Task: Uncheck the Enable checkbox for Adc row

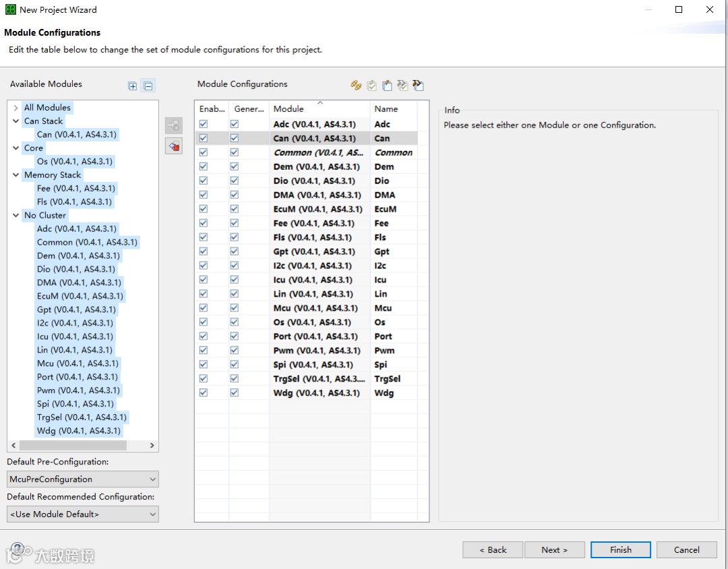Action: pyautogui.click(x=204, y=124)
